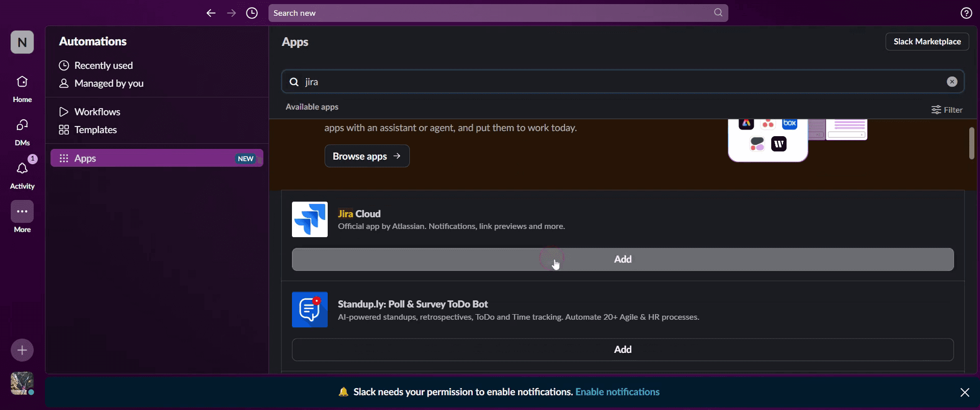
Task: Open the history clock icon
Action: coord(252,13)
